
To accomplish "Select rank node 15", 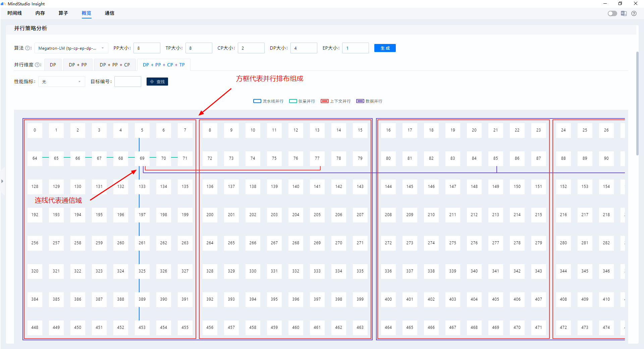I will pos(360,130).
